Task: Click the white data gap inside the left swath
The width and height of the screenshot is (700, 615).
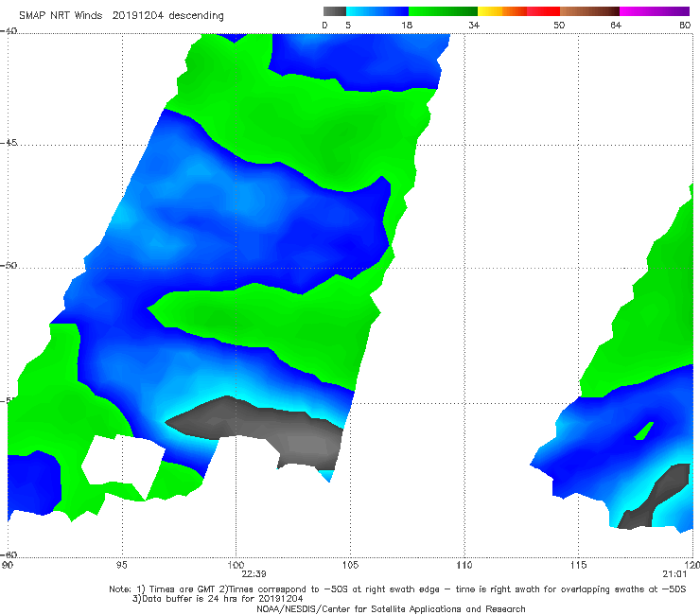Action: pyautogui.click(x=123, y=464)
